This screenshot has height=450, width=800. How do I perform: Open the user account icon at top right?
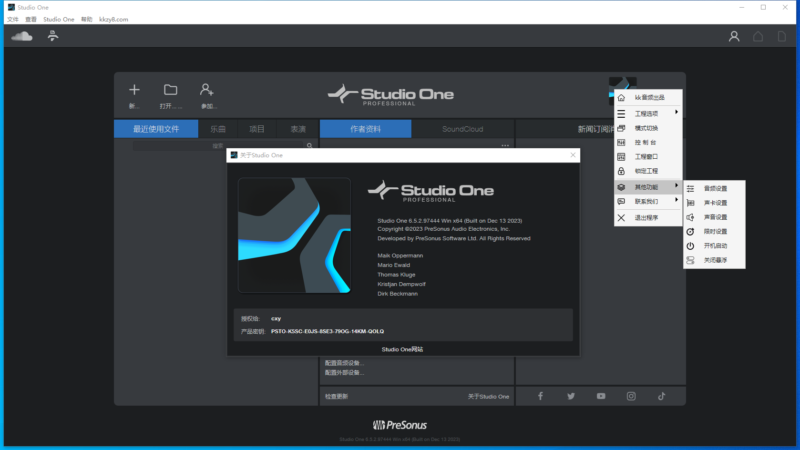(734, 37)
